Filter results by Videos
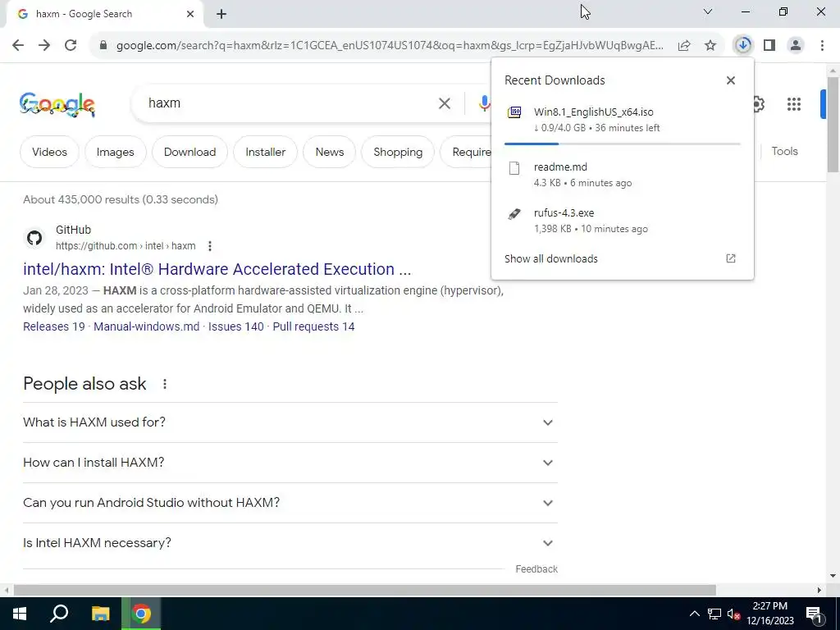The height and width of the screenshot is (630, 840). (49, 152)
